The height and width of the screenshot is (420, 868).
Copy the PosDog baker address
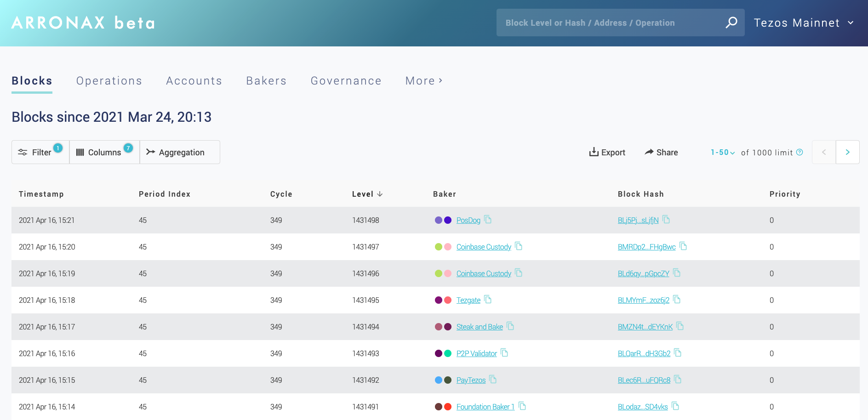point(488,220)
